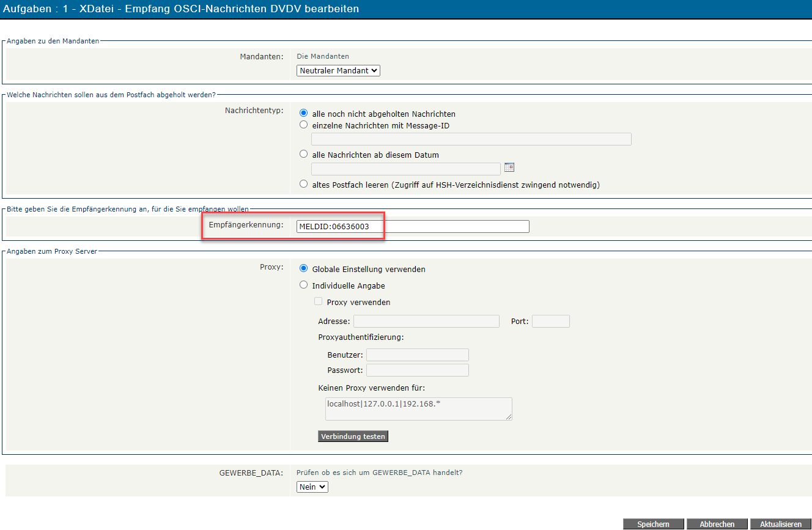Focus the Empfängerkennung text field
The height and width of the screenshot is (530, 812).
click(412, 227)
